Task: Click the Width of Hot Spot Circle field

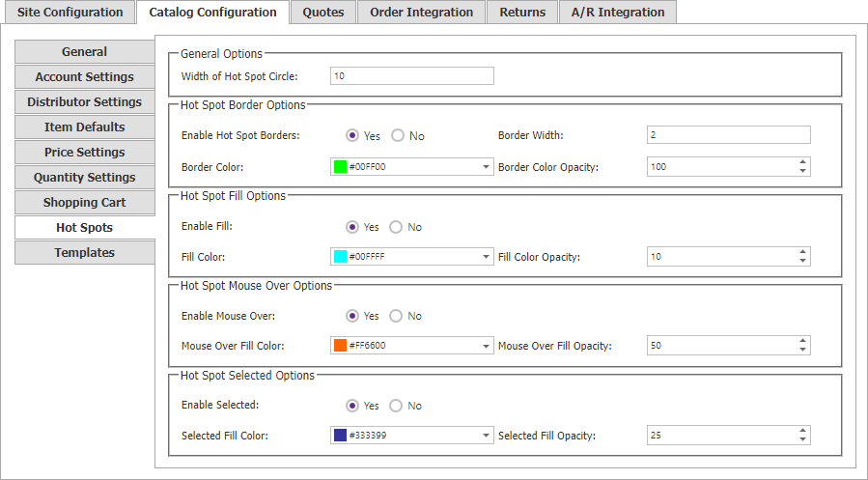Action: (x=412, y=76)
